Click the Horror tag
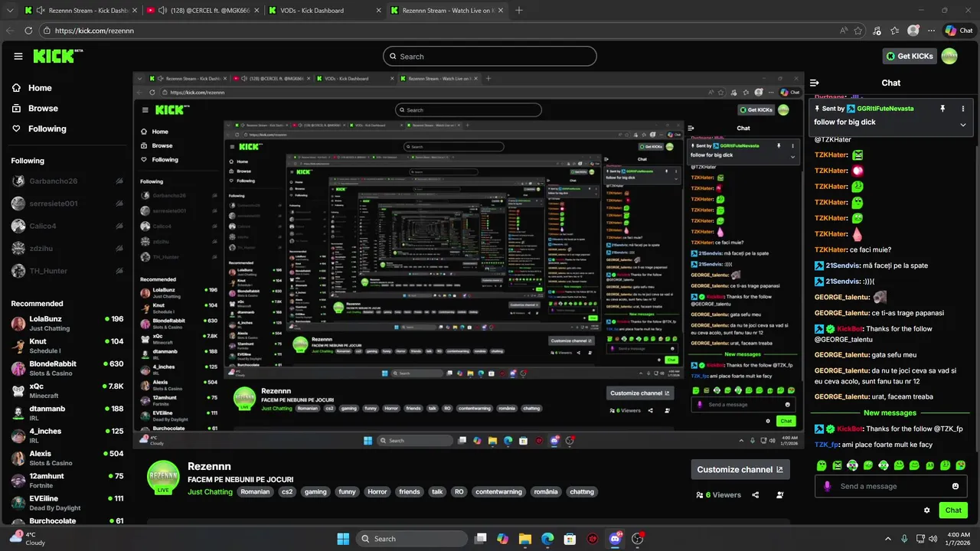The width and height of the screenshot is (980, 551). click(x=377, y=492)
